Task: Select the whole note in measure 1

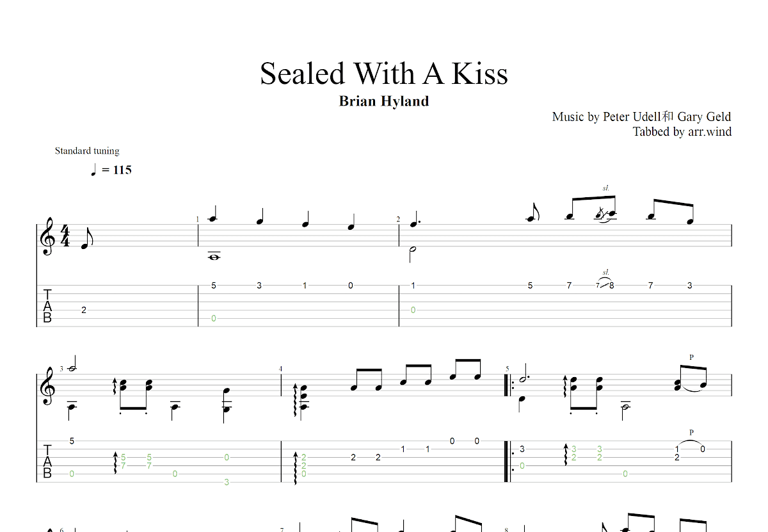Action: (x=214, y=257)
